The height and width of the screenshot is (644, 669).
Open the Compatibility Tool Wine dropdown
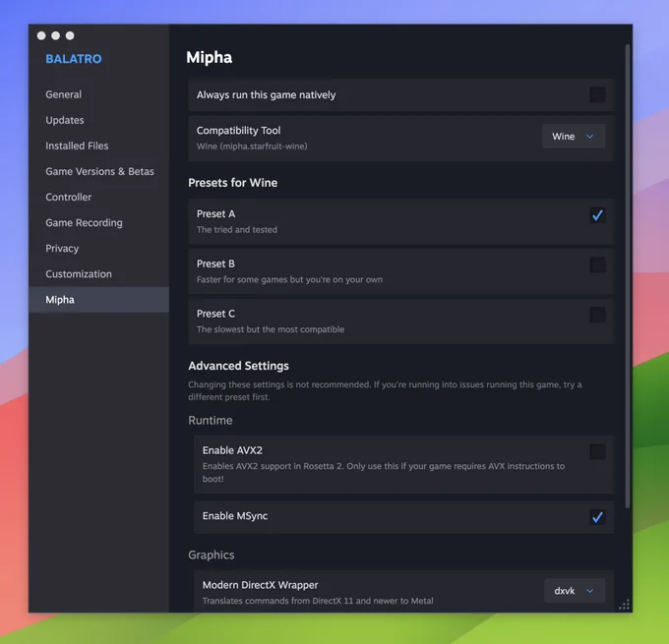(x=574, y=136)
